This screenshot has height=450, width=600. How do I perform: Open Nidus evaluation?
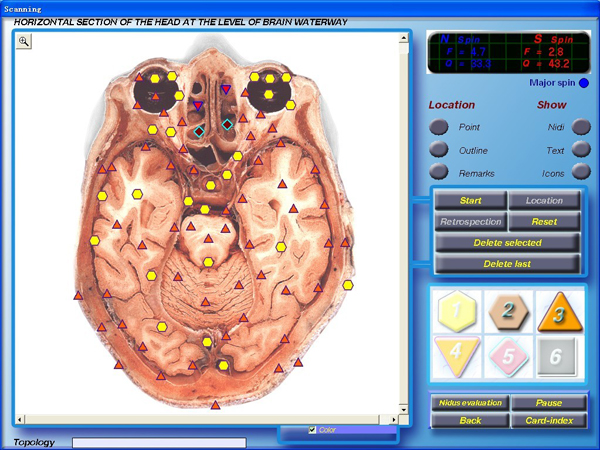[x=470, y=403]
